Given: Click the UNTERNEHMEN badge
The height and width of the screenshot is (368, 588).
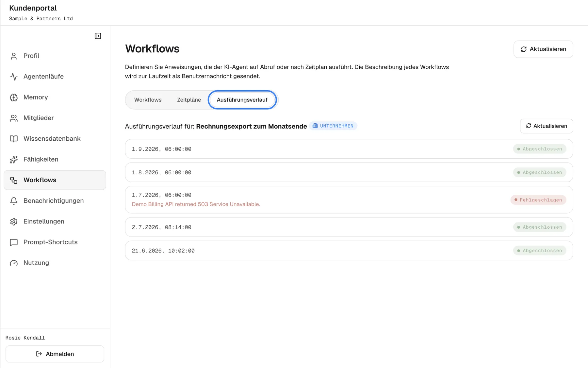Looking at the screenshot, I should pos(333,126).
